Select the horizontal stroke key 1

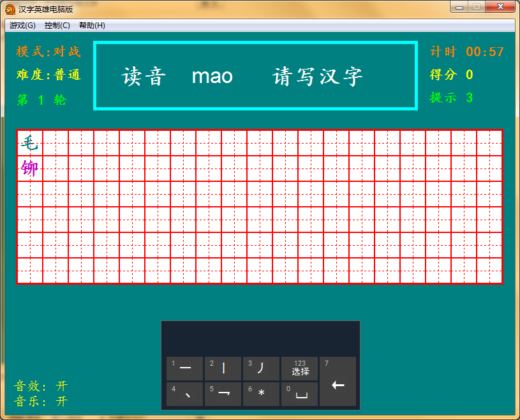(184, 368)
